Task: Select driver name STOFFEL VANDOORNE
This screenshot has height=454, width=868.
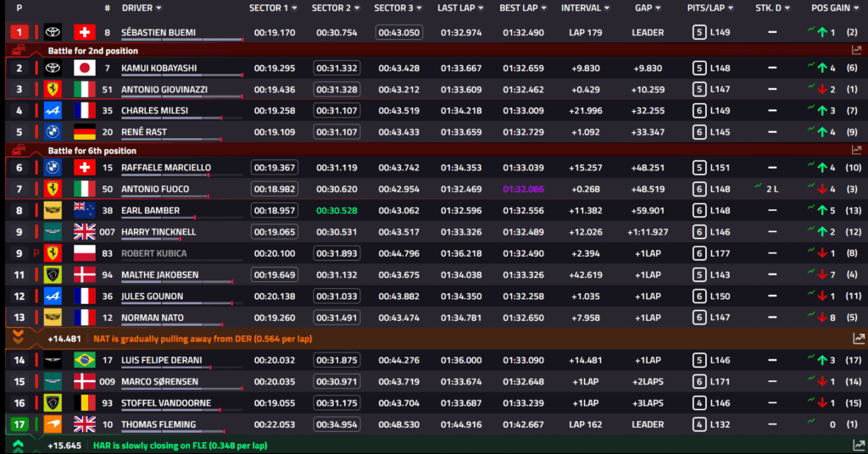Action: [x=165, y=403]
